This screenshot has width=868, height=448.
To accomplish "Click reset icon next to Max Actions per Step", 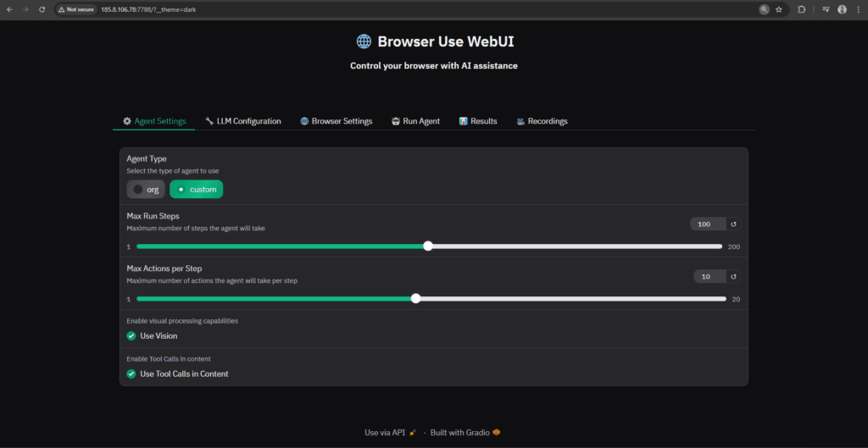I will coord(734,277).
